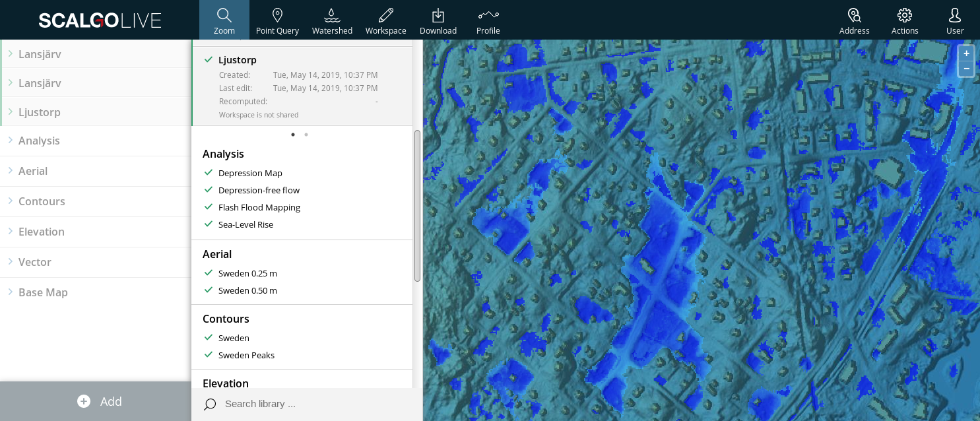Toggle the Ljustorp workspace checkmark

pyautogui.click(x=209, y=59)
